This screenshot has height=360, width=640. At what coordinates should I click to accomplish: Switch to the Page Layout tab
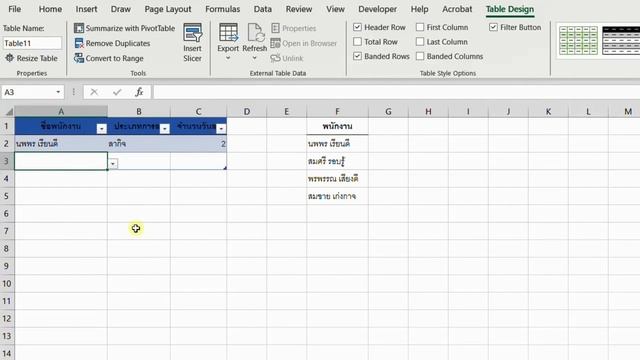coord(168,9)
